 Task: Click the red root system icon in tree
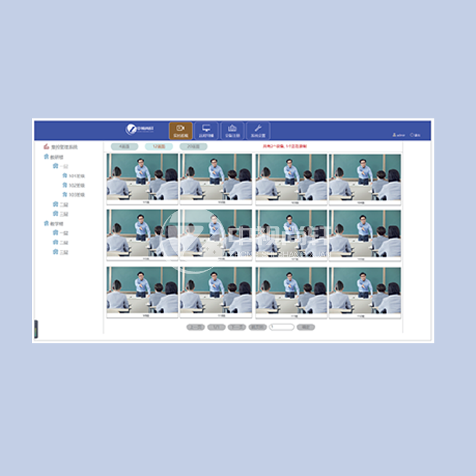click(x=46, y=146)
